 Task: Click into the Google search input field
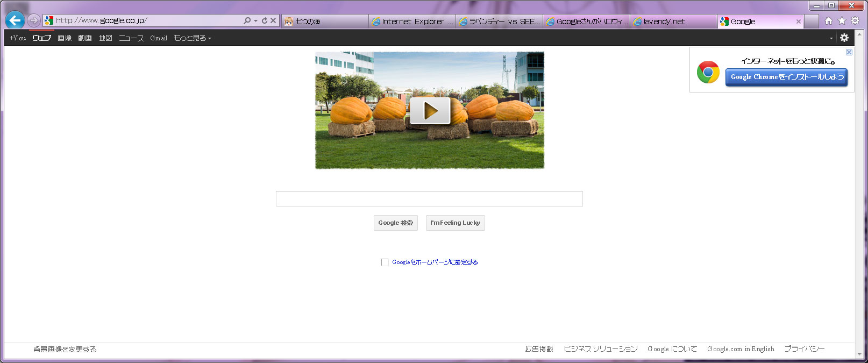(429, 198)
